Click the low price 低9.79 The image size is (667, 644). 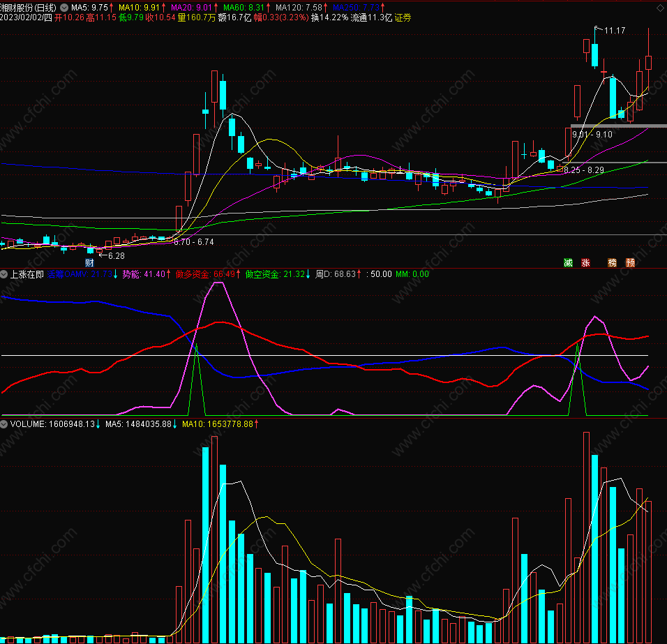click(131, 18)
